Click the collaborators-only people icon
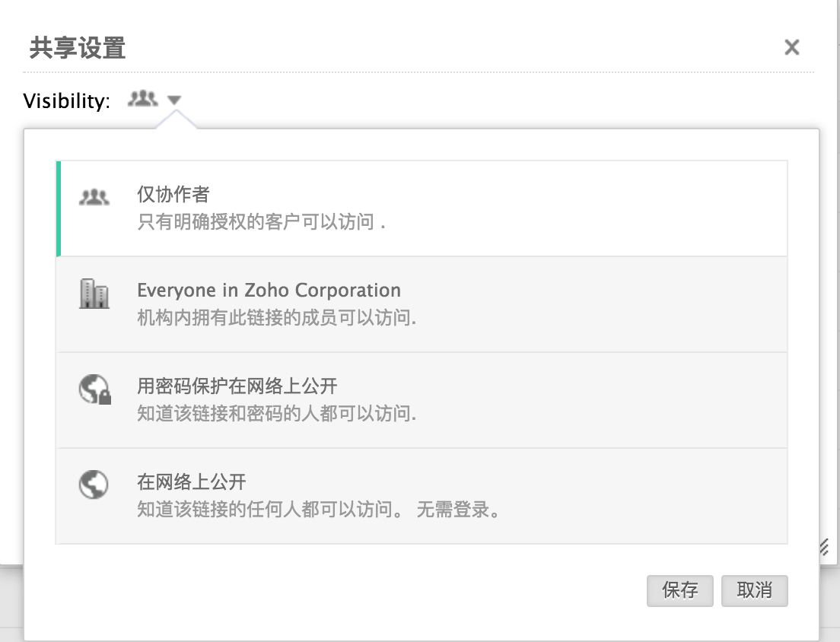This screenshot has height=642, width=840. click(94, 198)
